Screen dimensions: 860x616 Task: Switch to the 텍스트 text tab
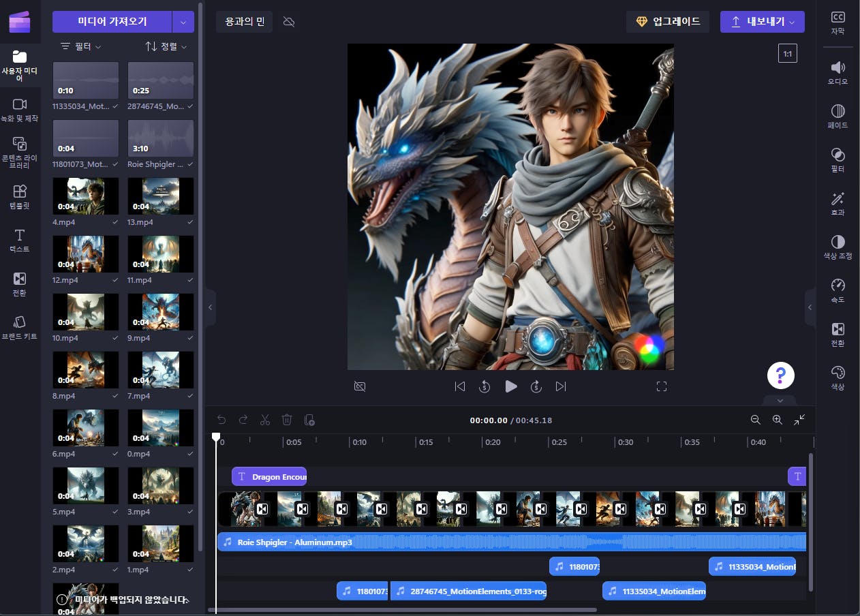tap(20, 240)
